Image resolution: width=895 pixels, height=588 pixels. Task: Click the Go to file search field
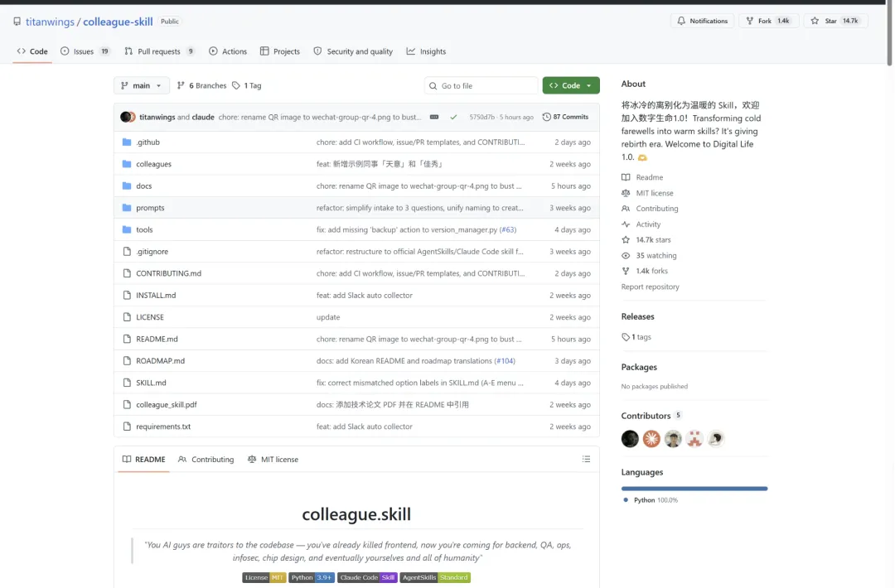481,85
